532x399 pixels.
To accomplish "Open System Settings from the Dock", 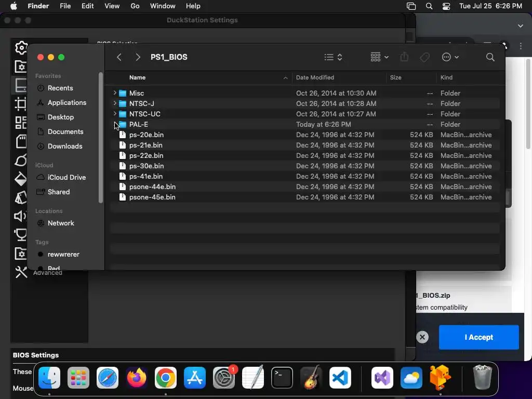I will click(x=224, y=378).
